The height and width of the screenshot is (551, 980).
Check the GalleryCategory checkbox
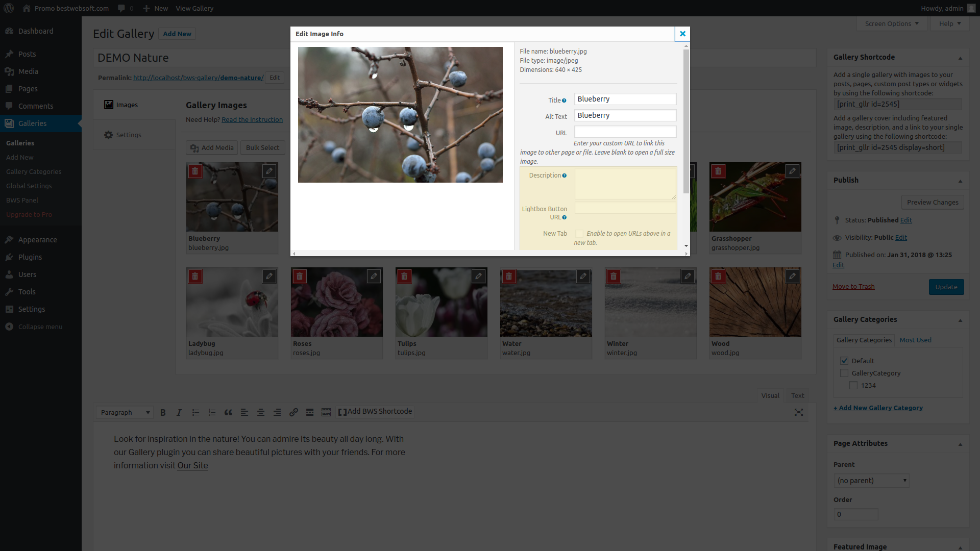[x=845, y=372]
